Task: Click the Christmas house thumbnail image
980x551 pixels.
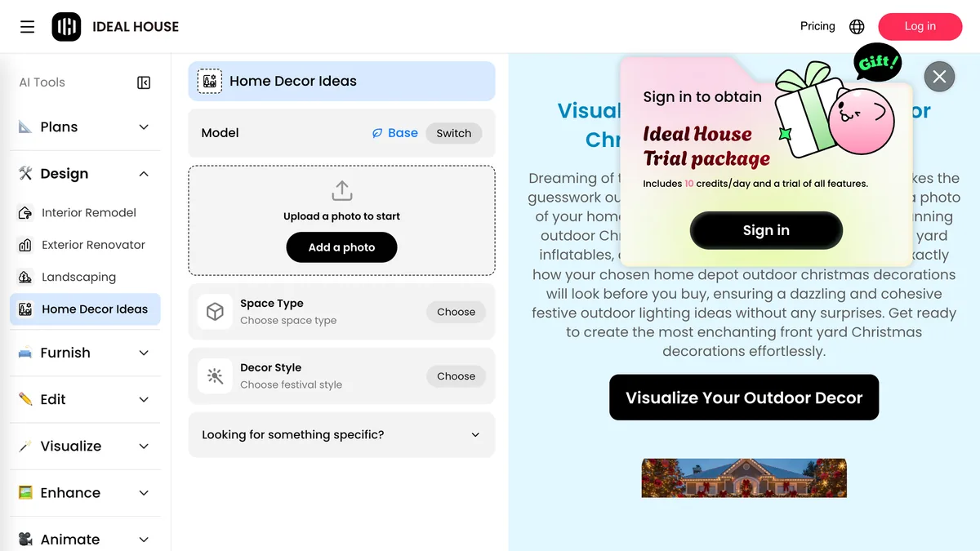Action: tap(744, 478)
